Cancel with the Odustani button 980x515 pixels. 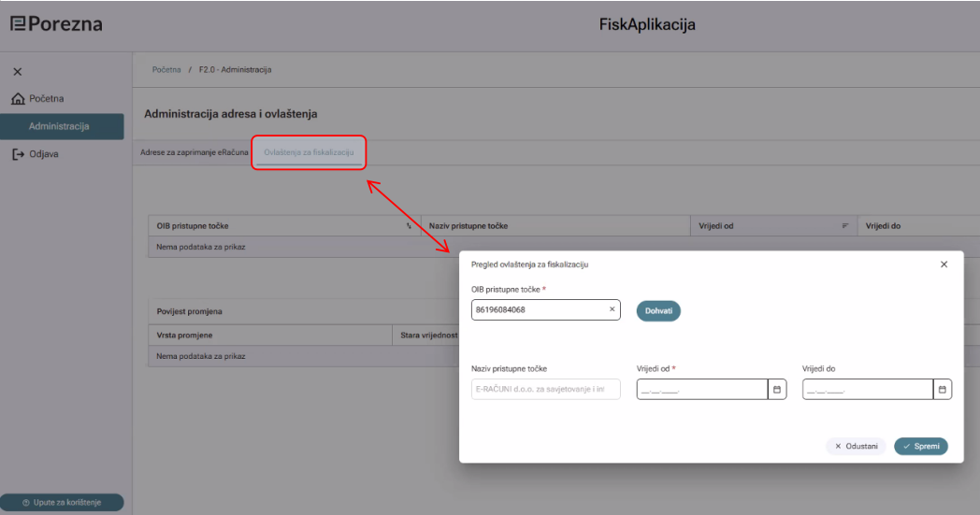point(856,446)
